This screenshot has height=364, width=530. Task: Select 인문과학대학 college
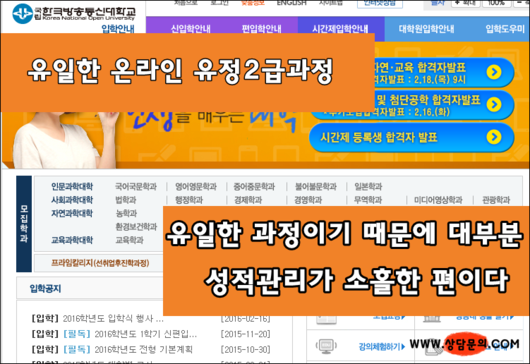[x=72, y=187]
